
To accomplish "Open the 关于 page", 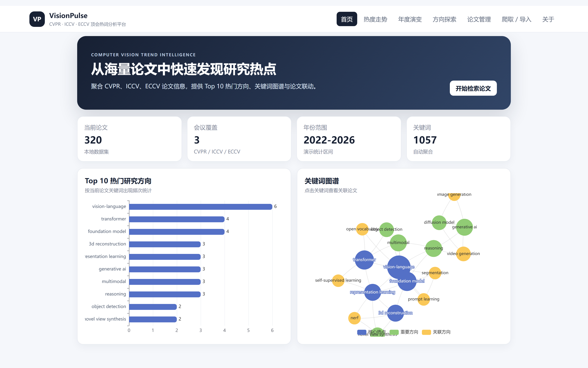I will pyautogui.click(x=548, y=19).
